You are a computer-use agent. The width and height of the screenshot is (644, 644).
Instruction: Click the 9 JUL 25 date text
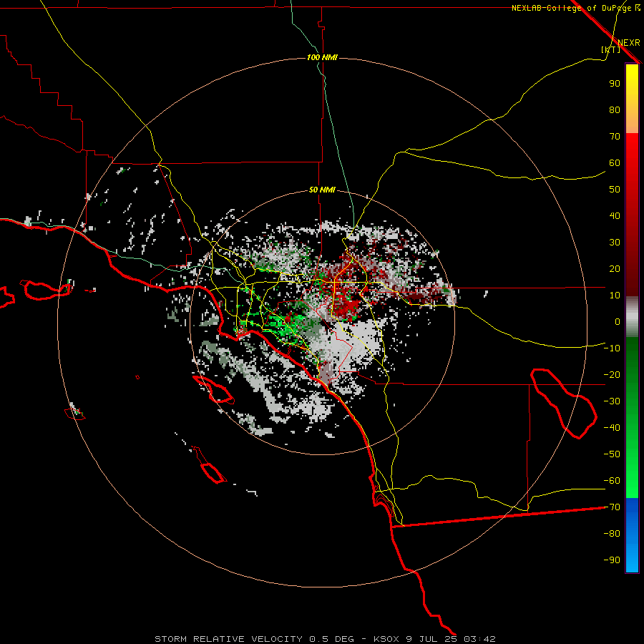[431, 639]
